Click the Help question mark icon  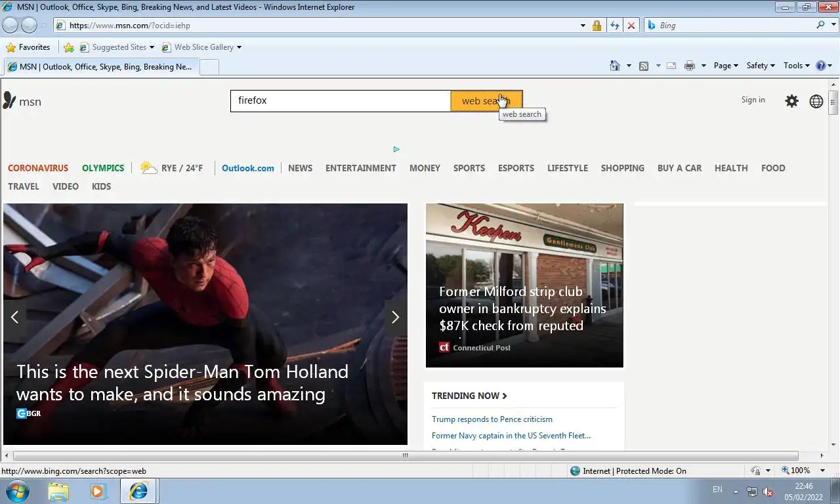click(820, 66)
